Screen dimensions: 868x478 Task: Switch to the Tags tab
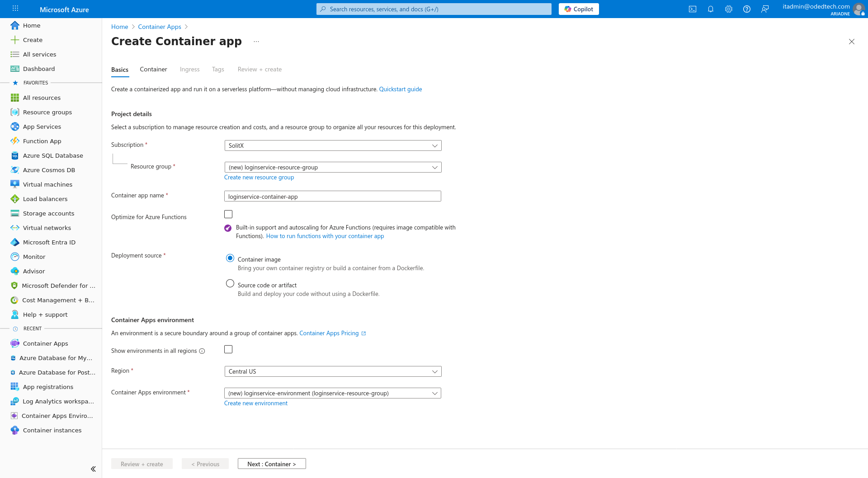point(218,69)
